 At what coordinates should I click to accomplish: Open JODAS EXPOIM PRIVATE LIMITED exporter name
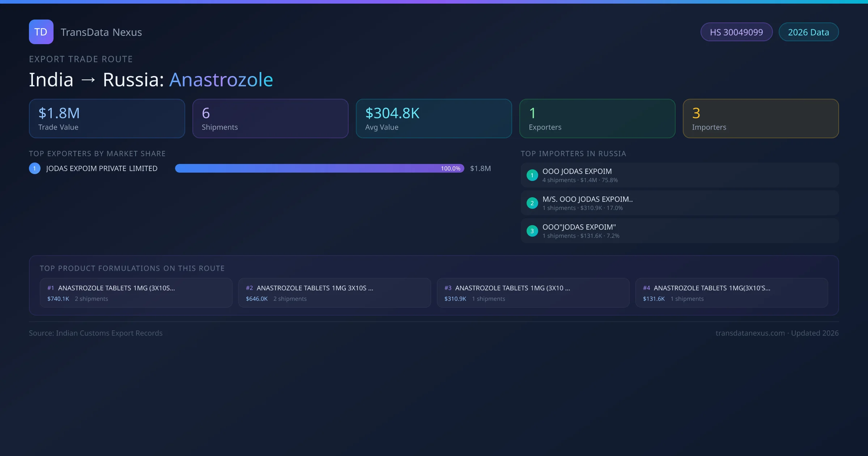[x=102, y=168]
